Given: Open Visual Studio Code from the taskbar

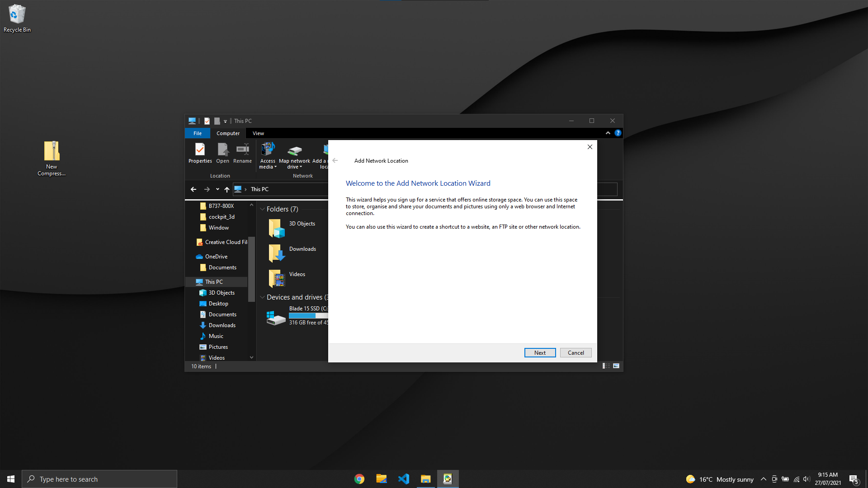Looking at the screenshot, I should tap(404, 479).
